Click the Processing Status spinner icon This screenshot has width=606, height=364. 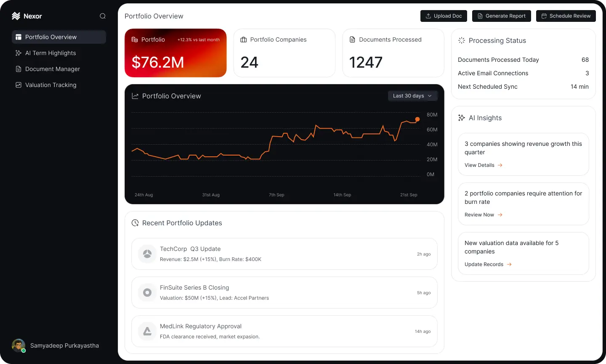tap(462, 40)
